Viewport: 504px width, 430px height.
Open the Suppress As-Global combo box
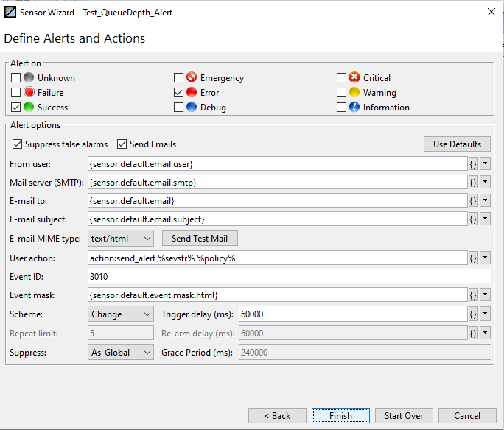[121, 353]
